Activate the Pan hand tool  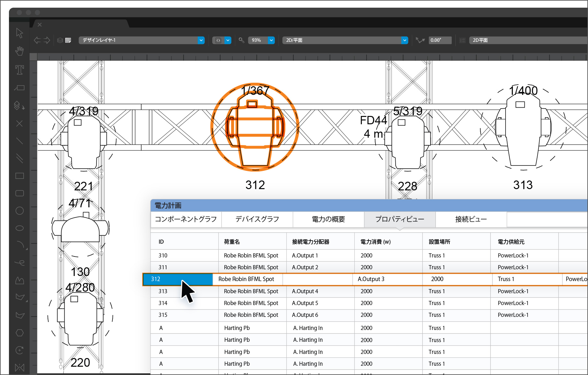coord(19,51)
